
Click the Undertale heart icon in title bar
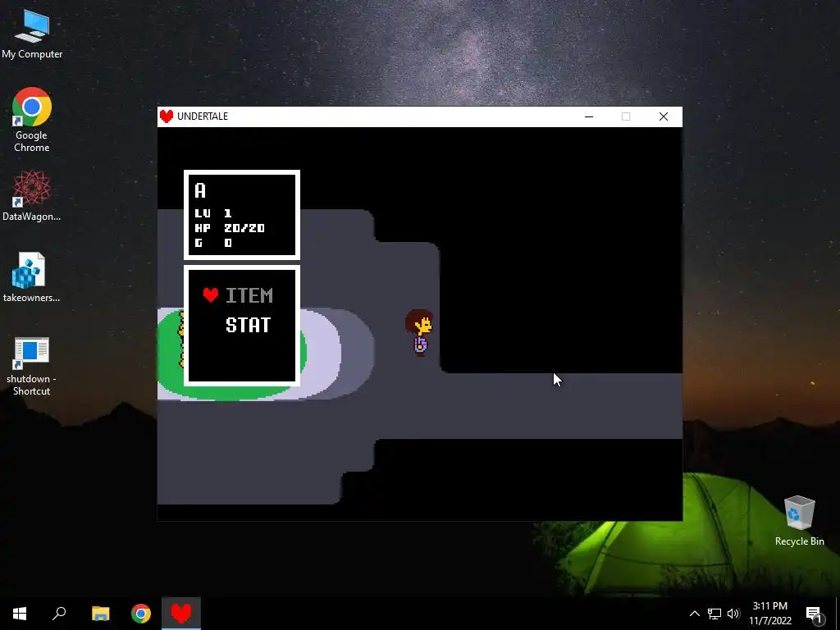point(167,116)
